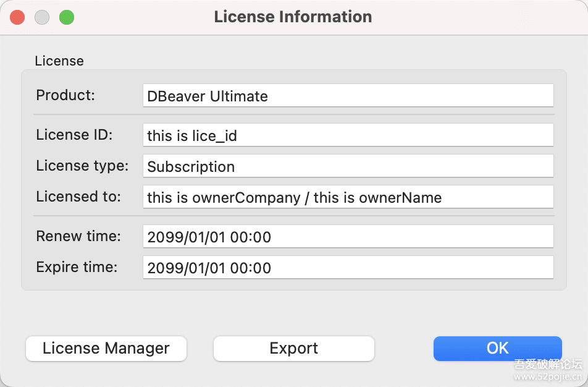Viewport: 588px width, 387px height.
Task: Click the "License ID:" label
Action: [74, 135]
